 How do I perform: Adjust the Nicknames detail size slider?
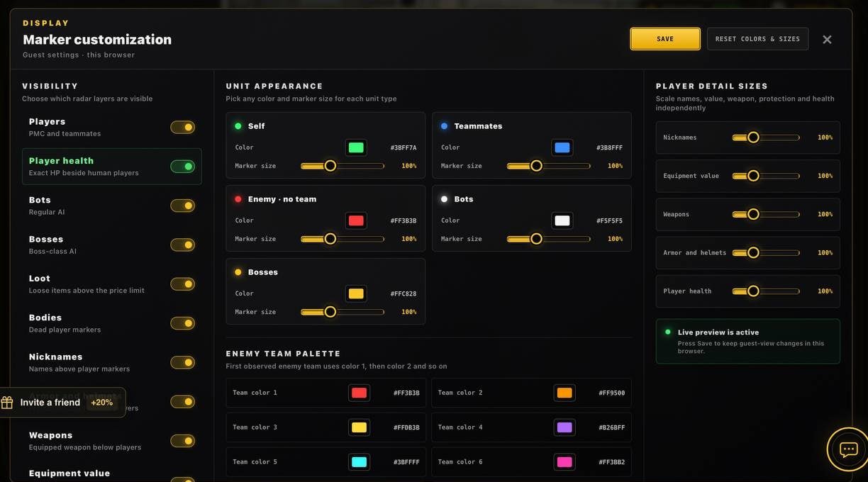tap(766, 138)
